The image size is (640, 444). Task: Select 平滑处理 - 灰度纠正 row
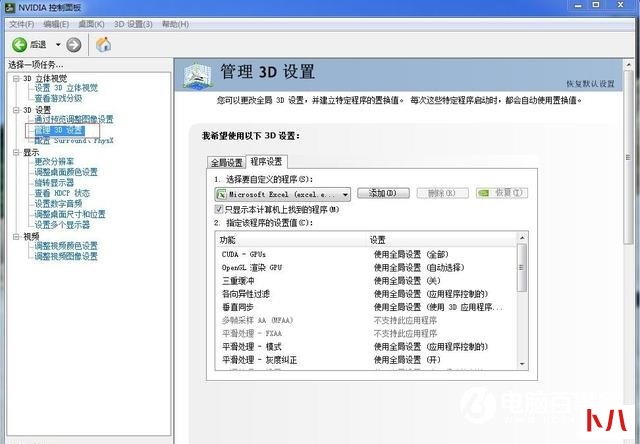[366, 360]
